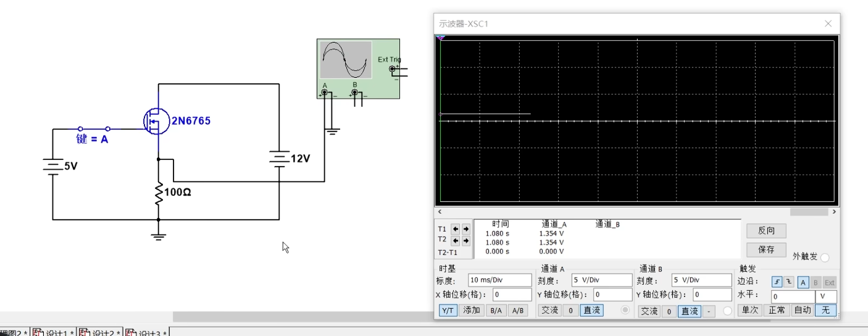
Task: Move cursor T2 left with arrow
Action: [x=456, y=240]
